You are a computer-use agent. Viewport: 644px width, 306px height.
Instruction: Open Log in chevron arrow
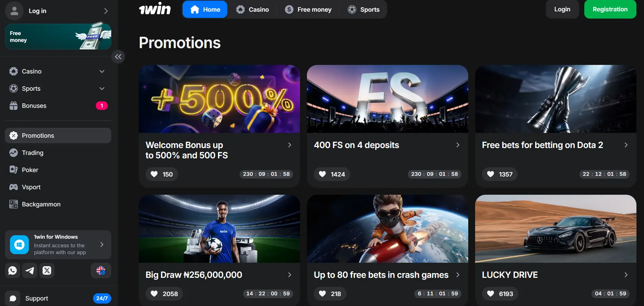point(106,11)
